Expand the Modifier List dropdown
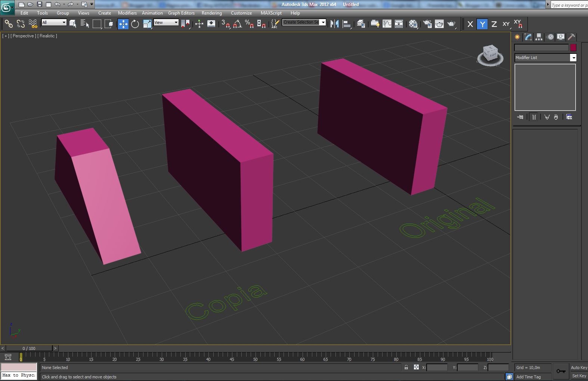Screen dimensions: 588x381 coord(573,58)
